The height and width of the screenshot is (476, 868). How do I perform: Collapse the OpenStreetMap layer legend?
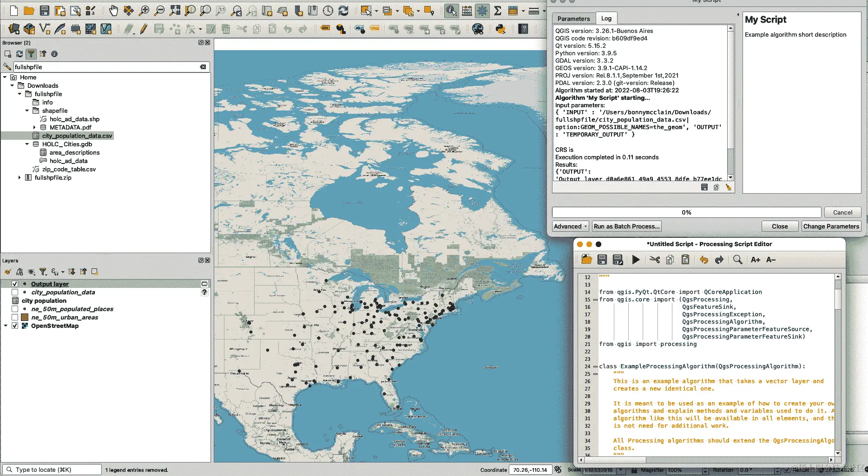coord(6,326)
